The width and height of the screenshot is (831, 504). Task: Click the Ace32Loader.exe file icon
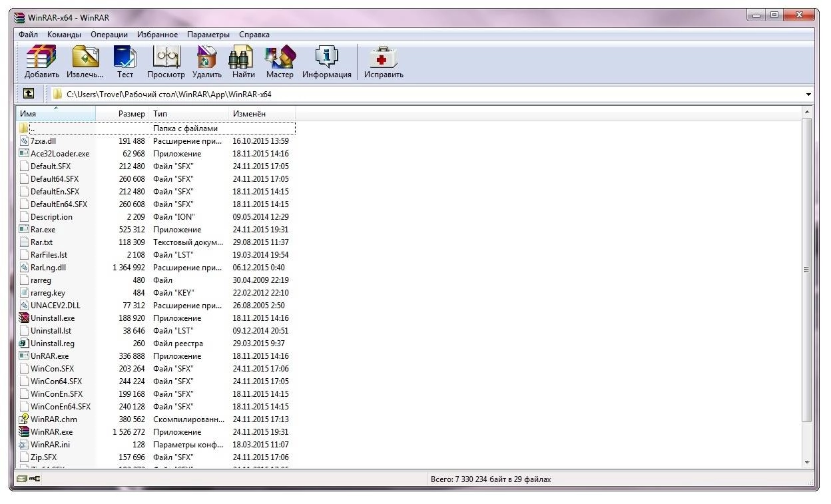(x=25, y=154)
